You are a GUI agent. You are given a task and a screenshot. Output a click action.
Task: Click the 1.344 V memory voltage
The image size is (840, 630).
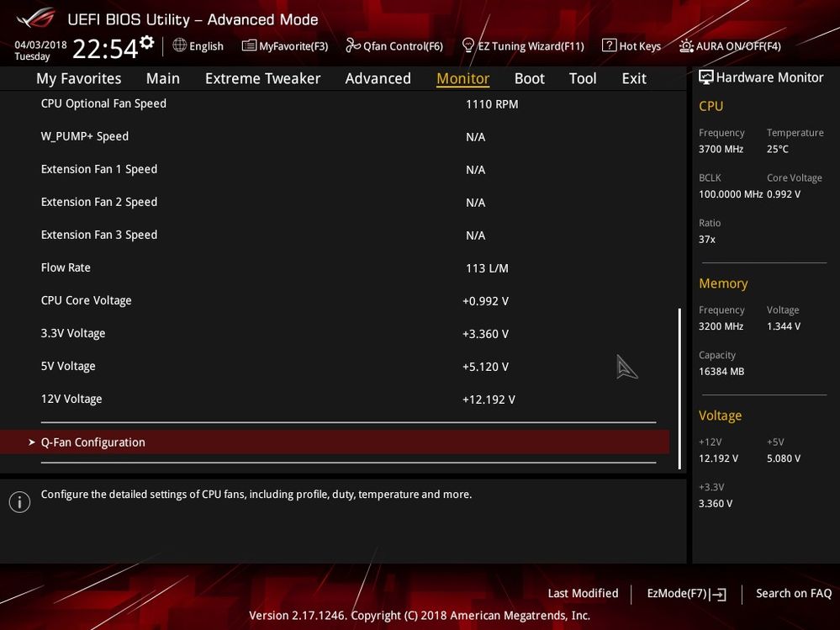(783, 326)
